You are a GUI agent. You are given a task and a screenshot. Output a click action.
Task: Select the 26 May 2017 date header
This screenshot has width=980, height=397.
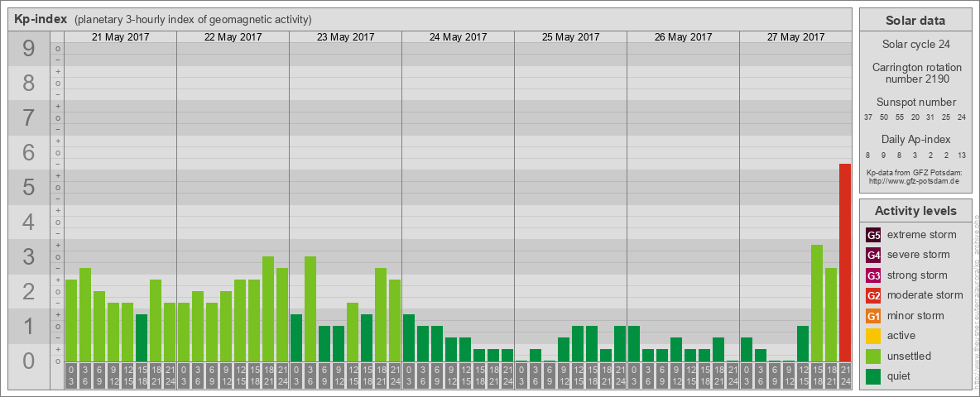683,37
